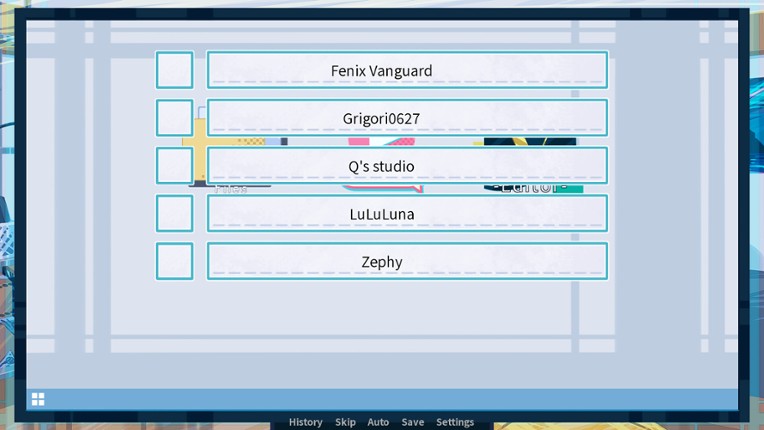The width and height of the screenshot is (764, 430).
Task: Open the four-square start menu icon
Action: (38, 399)
